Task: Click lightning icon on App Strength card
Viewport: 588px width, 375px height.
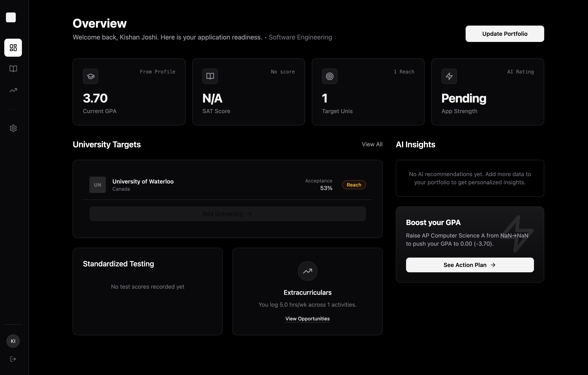Action: (449, 77)
